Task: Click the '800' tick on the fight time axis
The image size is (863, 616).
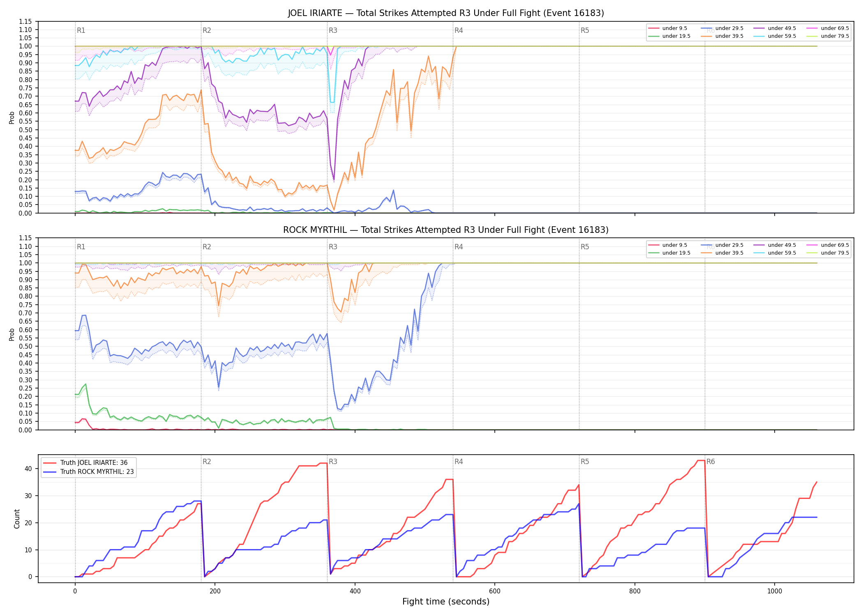Action: coord(635,591)
